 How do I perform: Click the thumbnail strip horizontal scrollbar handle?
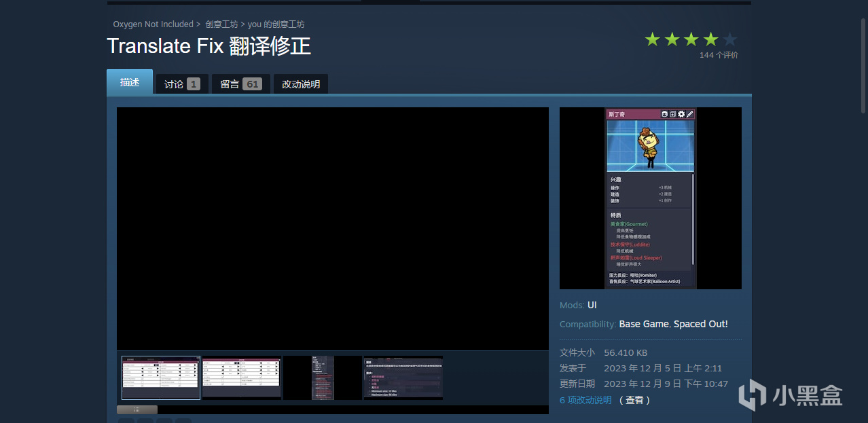click(x=137, y=410)
